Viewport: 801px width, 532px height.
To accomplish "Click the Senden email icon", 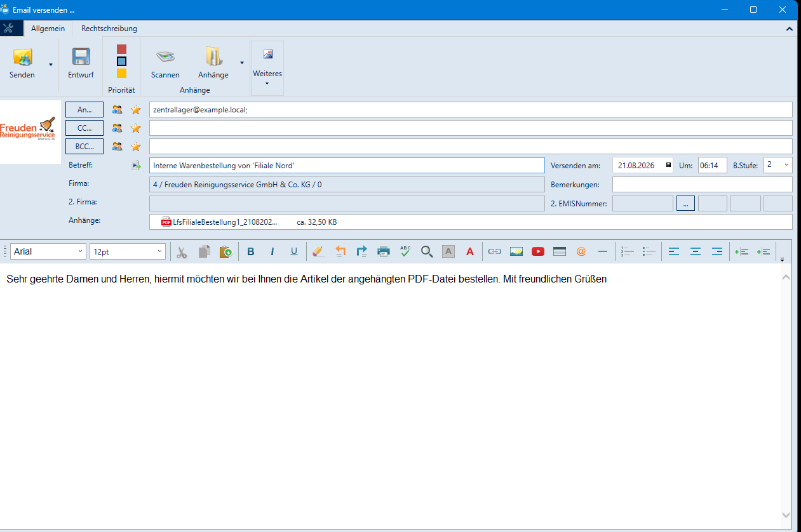I will (x=22, y=57).
